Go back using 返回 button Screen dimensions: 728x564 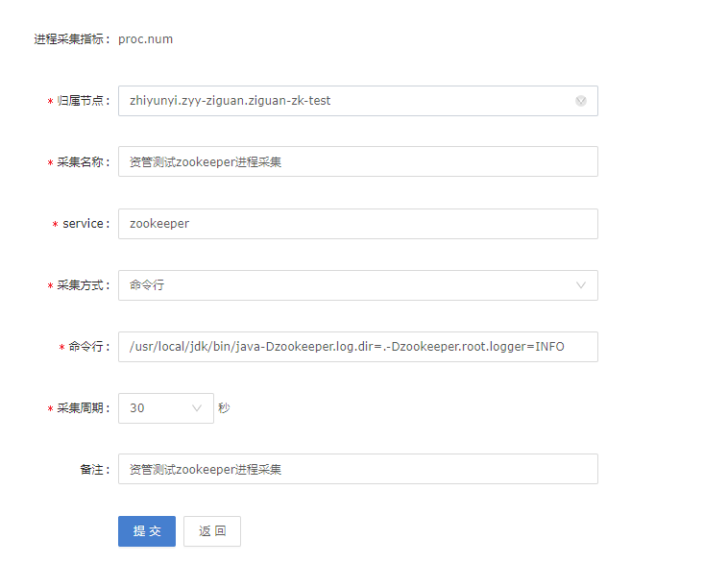click(212, 531)
